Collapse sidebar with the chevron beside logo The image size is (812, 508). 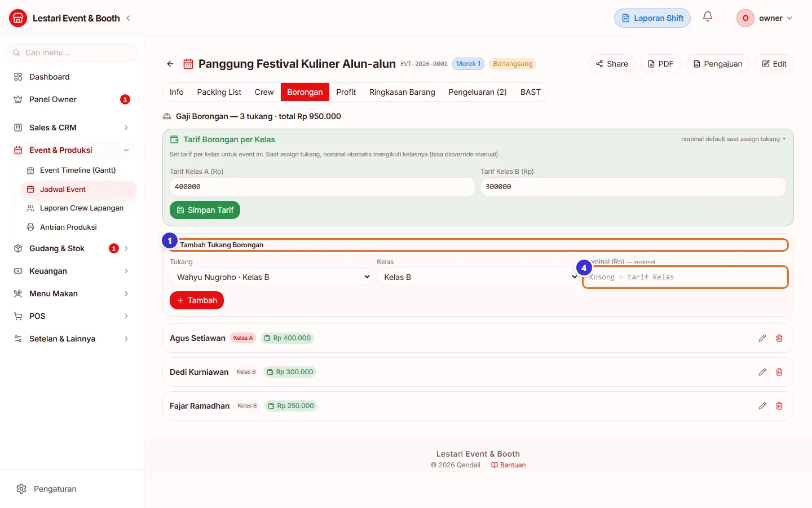click(128, 18)
